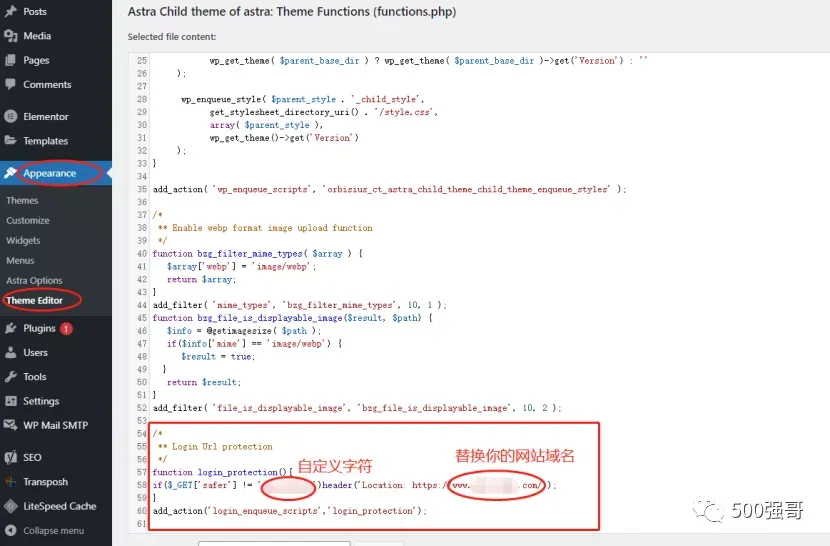Image resolution: width=830 pixels, height=546 pixels.
Task: Click the Appearance paintbrush icon
Action: point(11,173)
